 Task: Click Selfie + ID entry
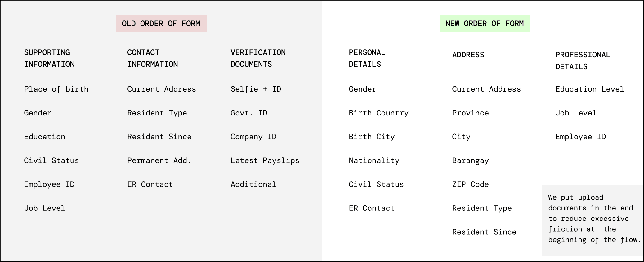click(x=256, y=89)
